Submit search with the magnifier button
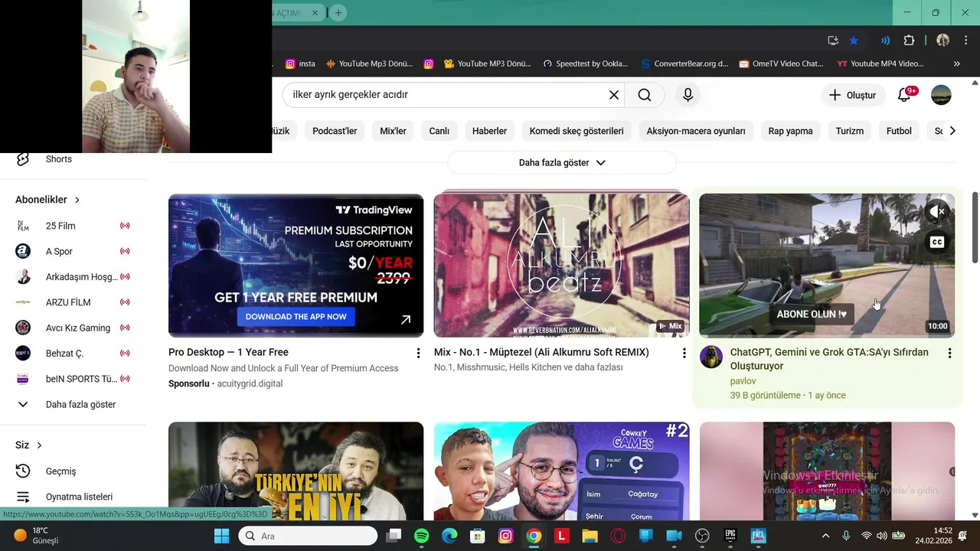The height and width of the screenshot is (551, 980). pos(645,95)
